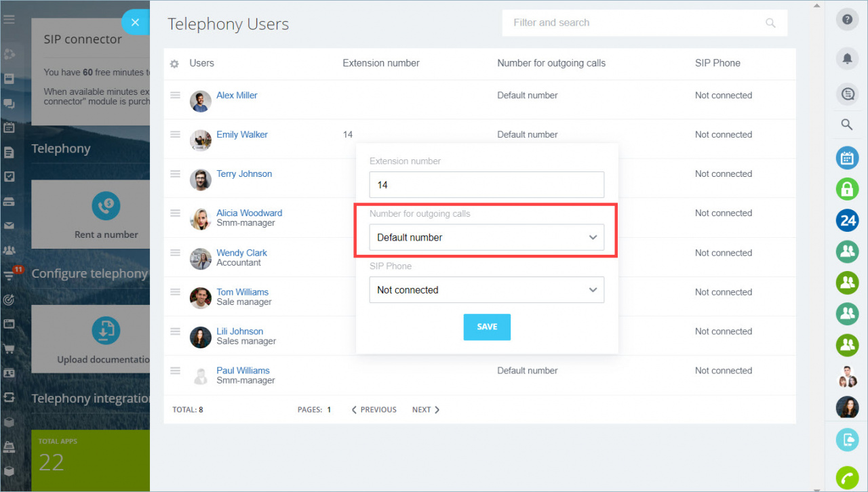Viewport: 868px width, 492px height.
Task: Open Lili Johnson's row menu icon
Action: tap(175, 331)
